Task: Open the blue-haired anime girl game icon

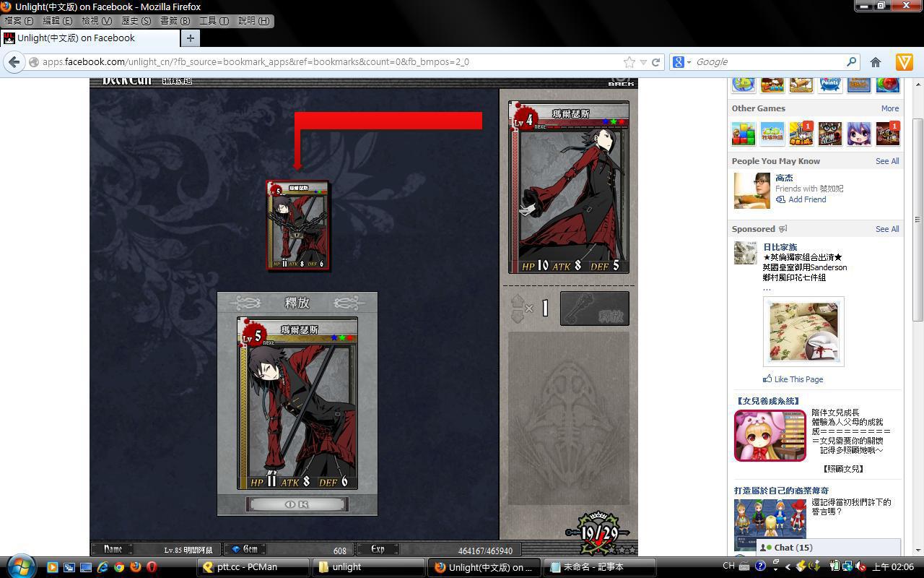Action: (x=859, y=134)
